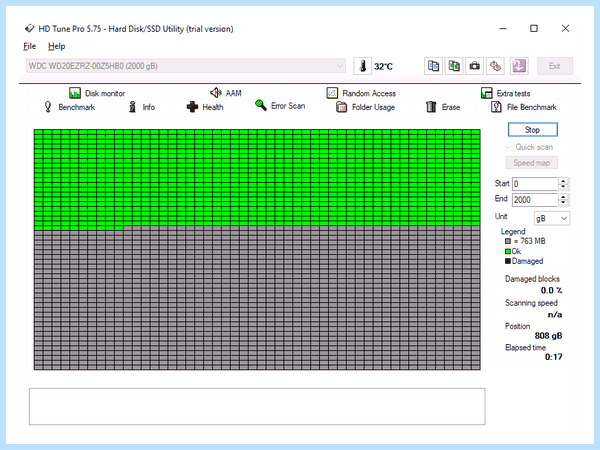The height and width of the screenshot is (450, 600).
Task: Toggle the Quick scan checkbox
Action: click(509, 147)
